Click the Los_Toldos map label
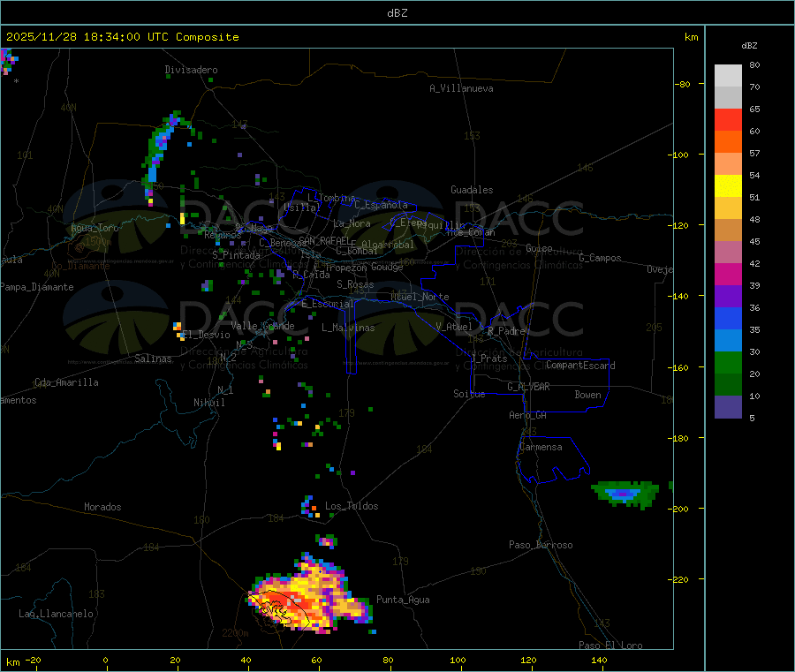 click(x=352, y=506)
